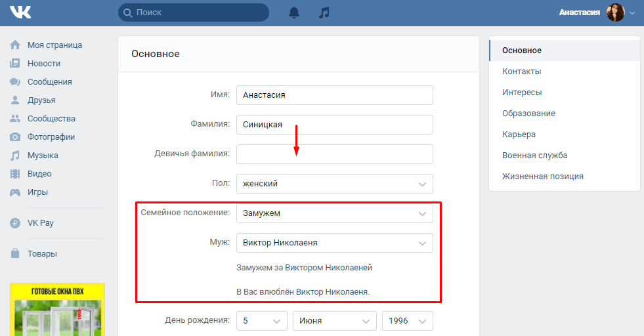Open Сообщества in the sidebar
Viewport: 644px width, 336px height.
pos(51,119)
